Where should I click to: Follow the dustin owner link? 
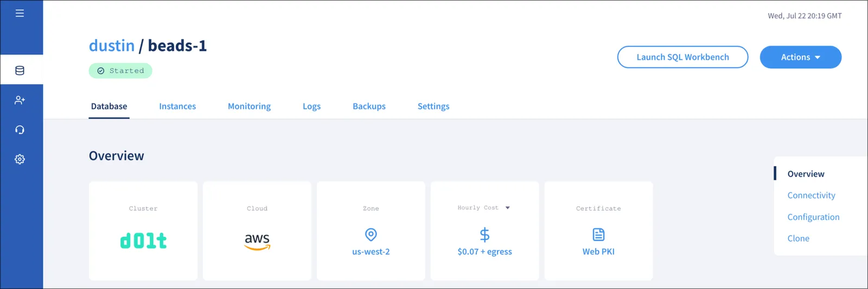(112, 46)
